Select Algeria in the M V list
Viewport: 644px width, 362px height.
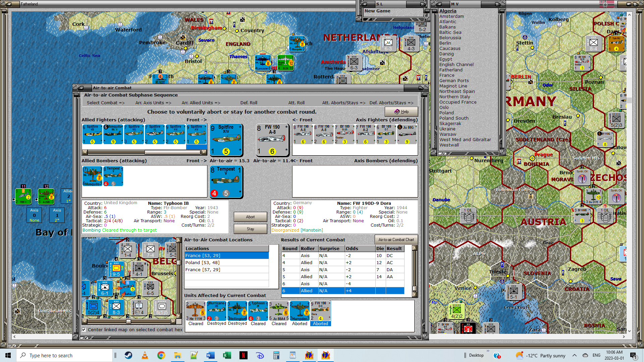pos(448,11)
